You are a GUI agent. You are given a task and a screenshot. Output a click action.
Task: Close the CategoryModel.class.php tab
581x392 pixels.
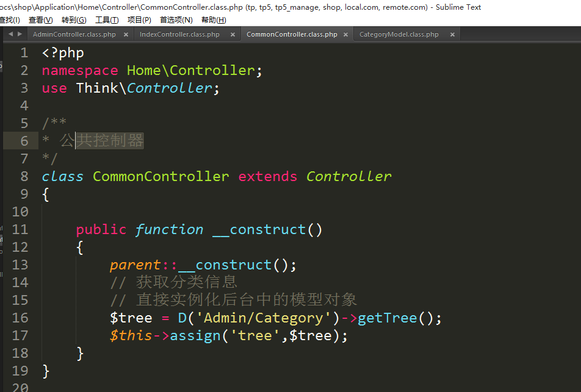click(x=452, y=35)
